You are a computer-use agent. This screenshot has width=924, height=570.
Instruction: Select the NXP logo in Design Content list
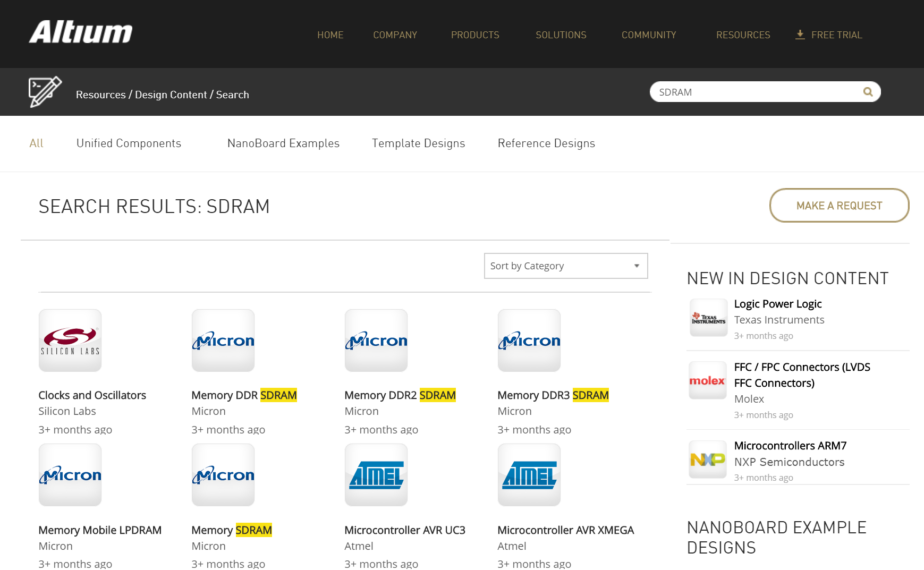pos(707,458)
